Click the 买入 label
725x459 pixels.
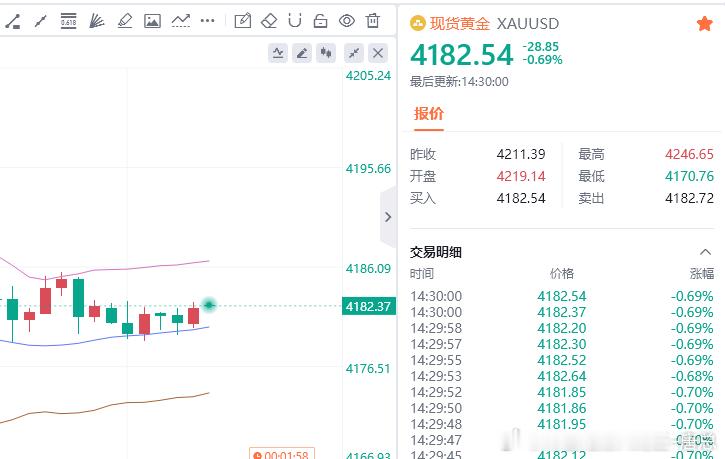(423, 198)
